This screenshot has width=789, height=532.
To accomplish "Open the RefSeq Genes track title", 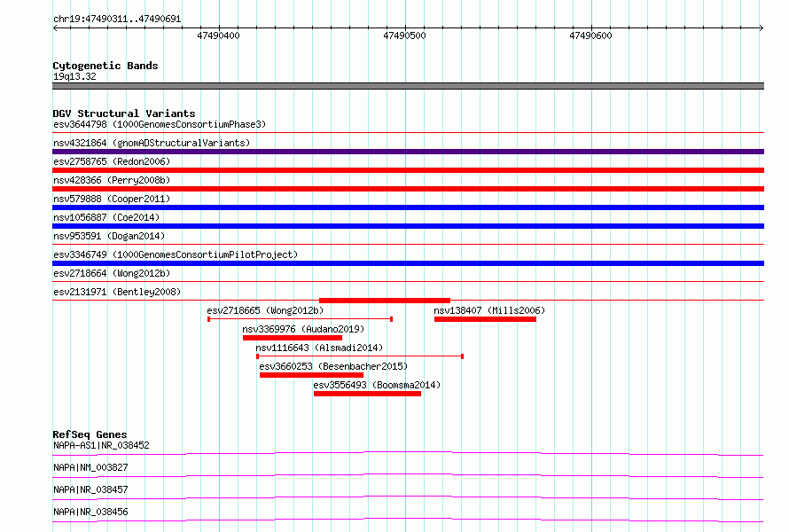I will [x=90, y=434].
